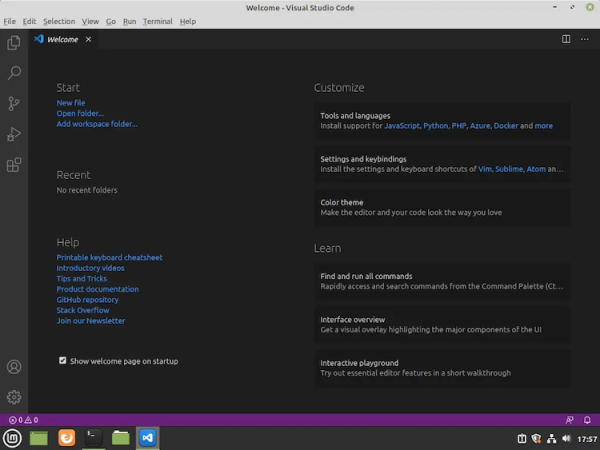Click the feedback icon in status bar
The height and width of the screenshot is (450, 600).
569,420
